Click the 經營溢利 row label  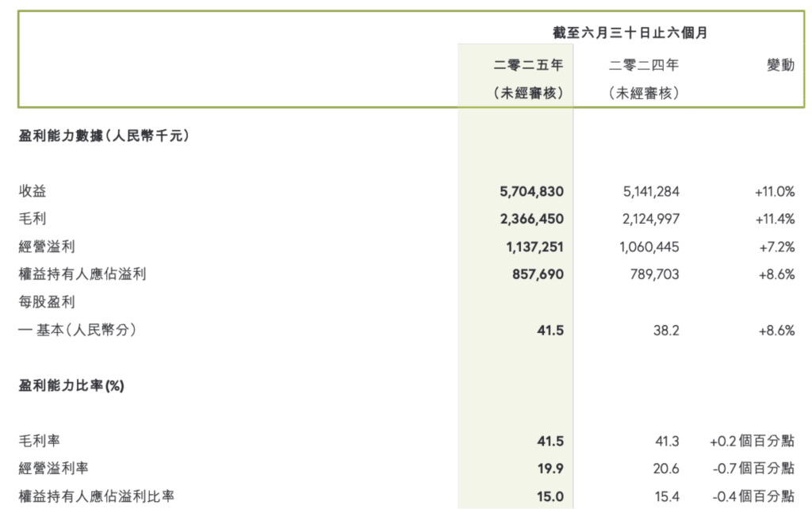coord(47,247)
